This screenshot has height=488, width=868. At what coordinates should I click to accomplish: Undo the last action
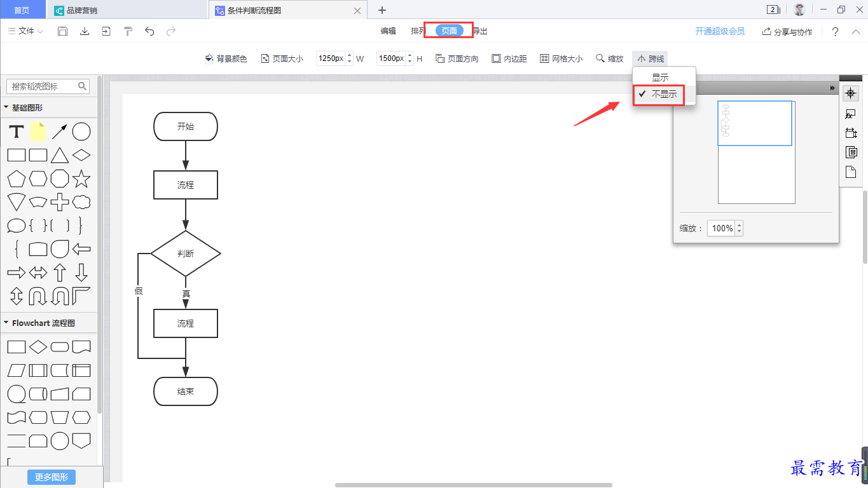click(x=149, y=31)
